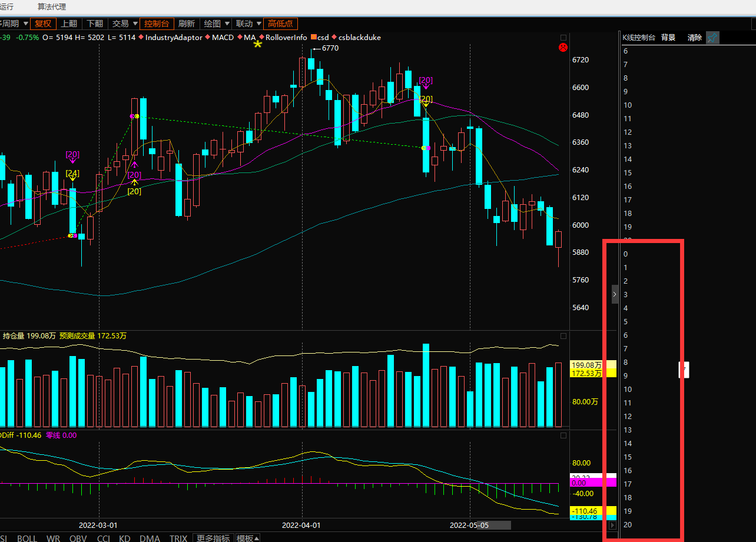Switch to the WR indicator tab
Screen dimensions: 756x542
(x=53, y=538)
